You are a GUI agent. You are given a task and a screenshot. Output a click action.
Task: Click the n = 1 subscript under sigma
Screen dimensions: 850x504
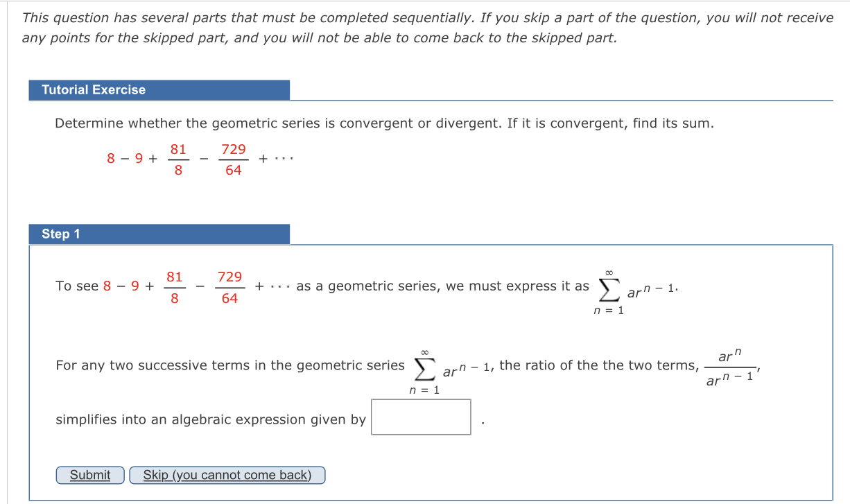(609, 311)
